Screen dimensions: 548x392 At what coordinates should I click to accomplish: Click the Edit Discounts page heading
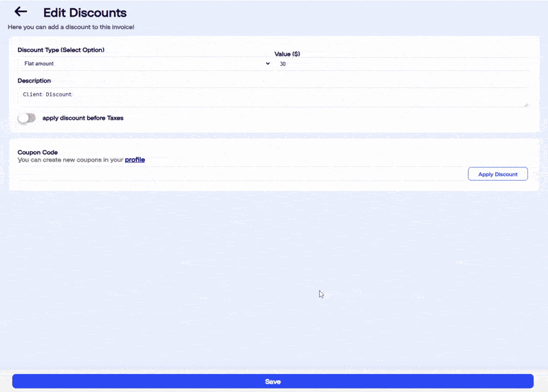pyautogui.click(x=85, y=12)
